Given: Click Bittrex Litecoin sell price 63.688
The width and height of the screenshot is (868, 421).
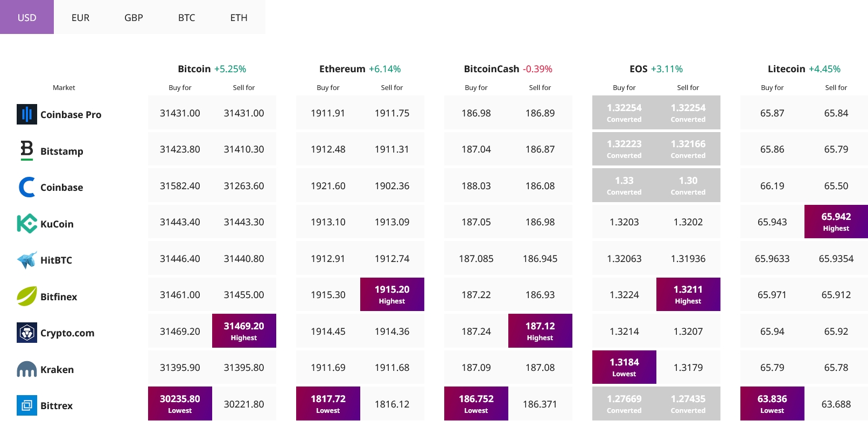Looking at the screenshot, I should click(836, 404).
